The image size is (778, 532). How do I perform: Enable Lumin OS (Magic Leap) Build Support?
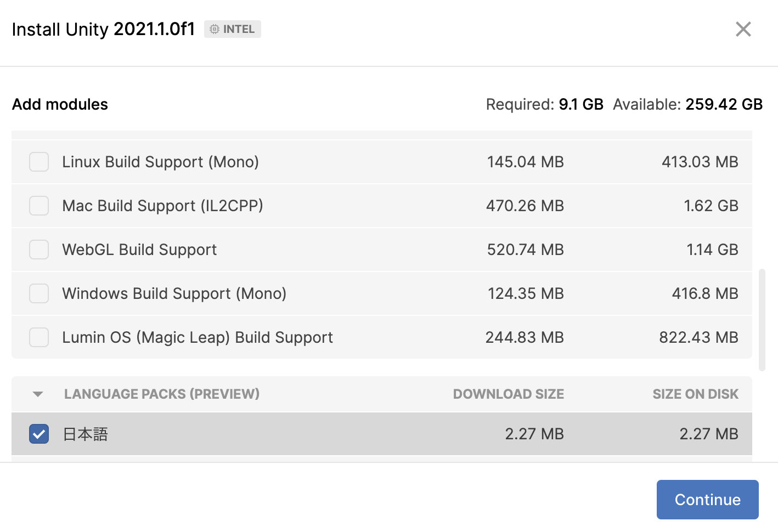pos(39,337)
